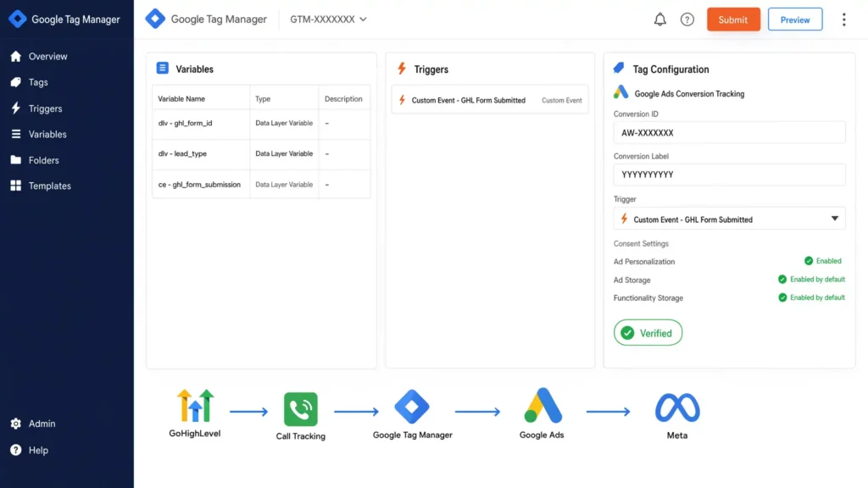
Task: Click the GoHighLevel label in flow diagram
Action: [195, 433]
